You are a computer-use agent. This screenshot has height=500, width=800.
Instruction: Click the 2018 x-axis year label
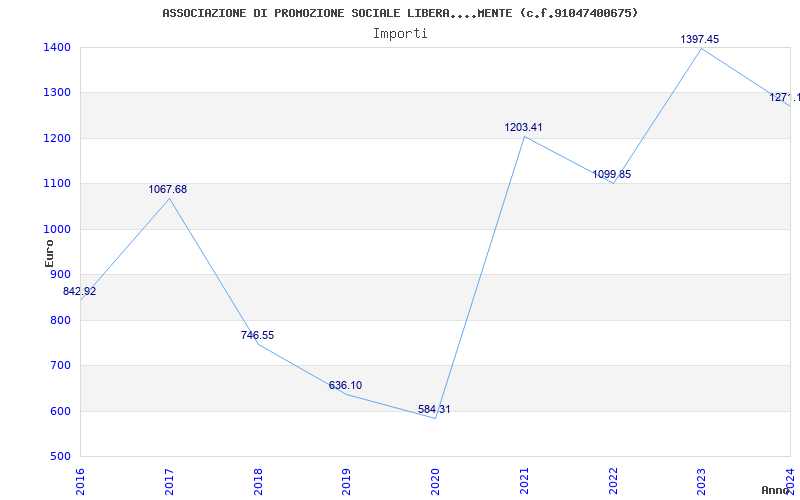[258, 482]
